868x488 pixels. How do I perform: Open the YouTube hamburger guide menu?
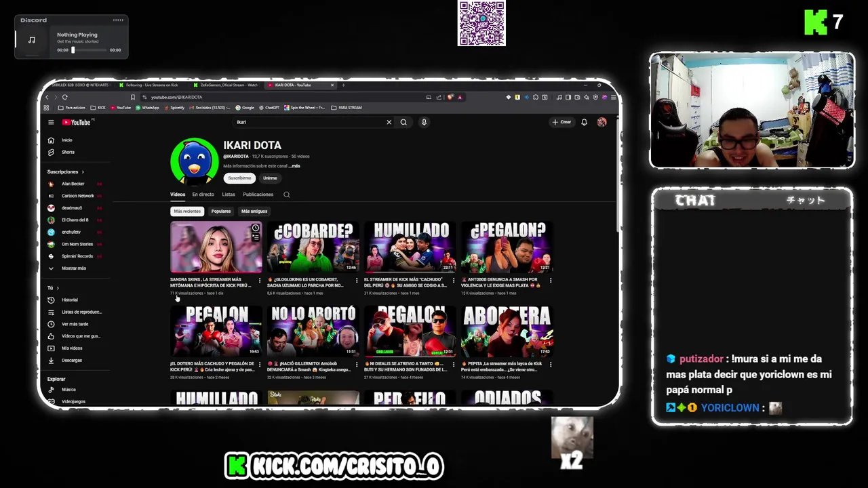click(x=51, y=122)
